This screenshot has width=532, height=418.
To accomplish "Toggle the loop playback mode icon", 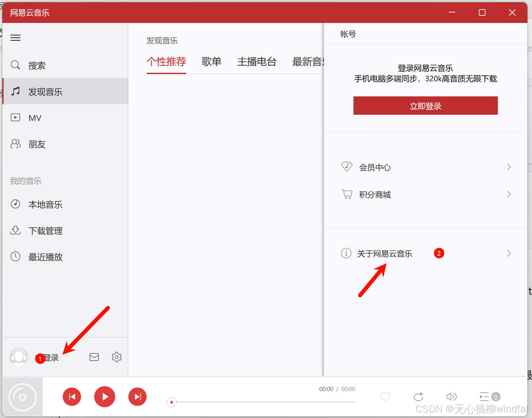I will point(418,397).
